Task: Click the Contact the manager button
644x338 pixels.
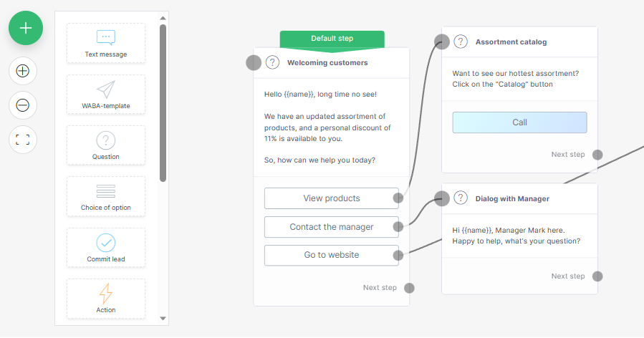Action: tap(332, 227)
